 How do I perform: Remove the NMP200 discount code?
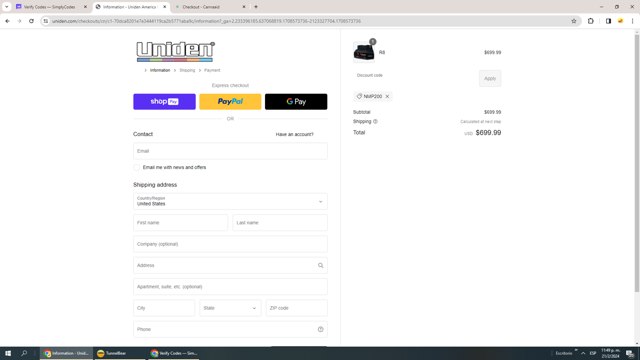pos(387,96)
